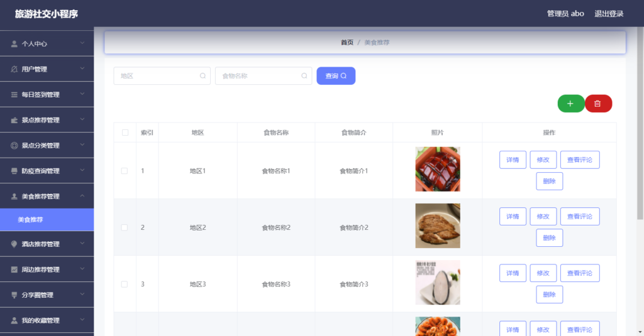Image resolution: width=644 pixels, height=336 pixels.
Task: Open the 酒店推荐管理 menu label
Action: click(41, 244)
